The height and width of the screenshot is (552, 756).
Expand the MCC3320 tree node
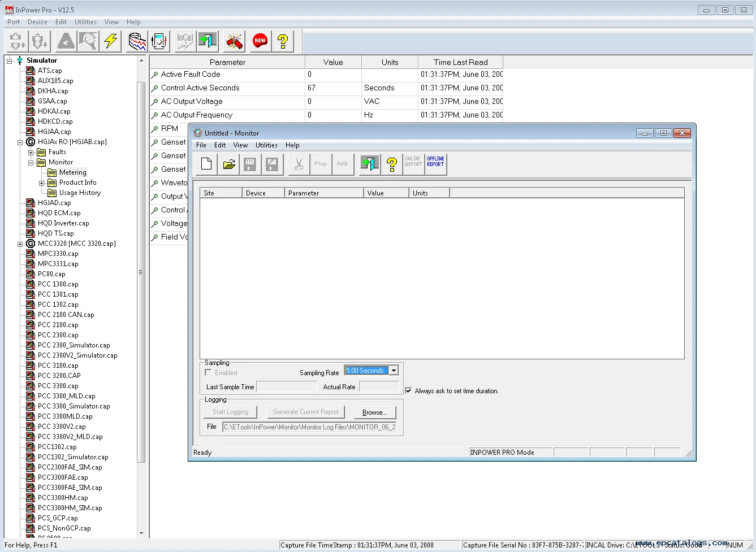click(20, 244)
